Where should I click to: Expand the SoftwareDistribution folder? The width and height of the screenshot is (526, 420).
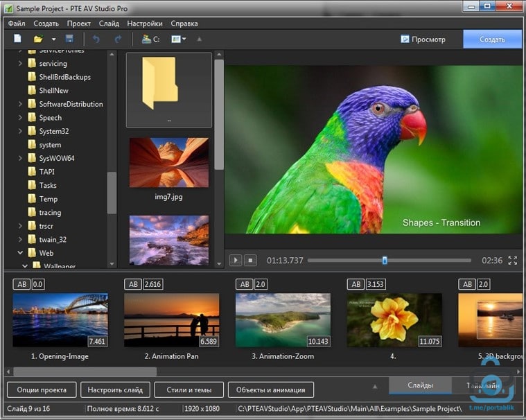pyautogui.click(x=20, y=104)
